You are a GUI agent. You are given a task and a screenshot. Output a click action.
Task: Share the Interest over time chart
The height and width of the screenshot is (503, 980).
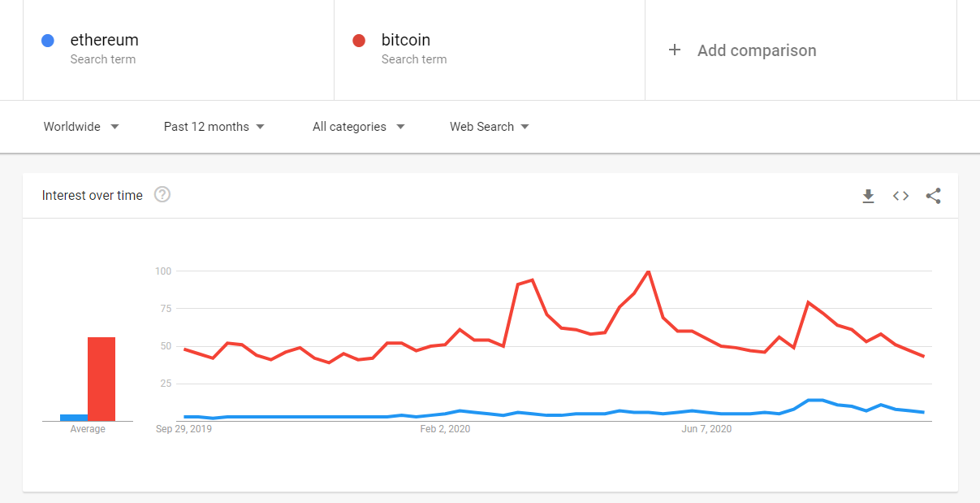933,196
